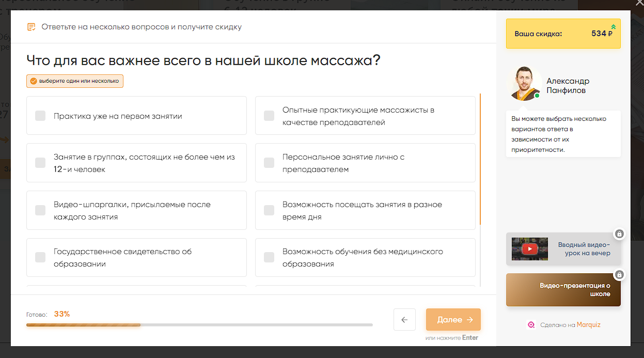Click the 'Видео-презентация о школе' bonus card

pos(563,290)
